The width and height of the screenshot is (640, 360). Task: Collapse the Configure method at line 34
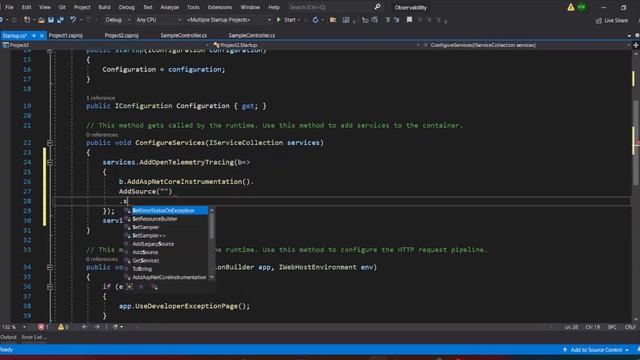pos(50,267)
